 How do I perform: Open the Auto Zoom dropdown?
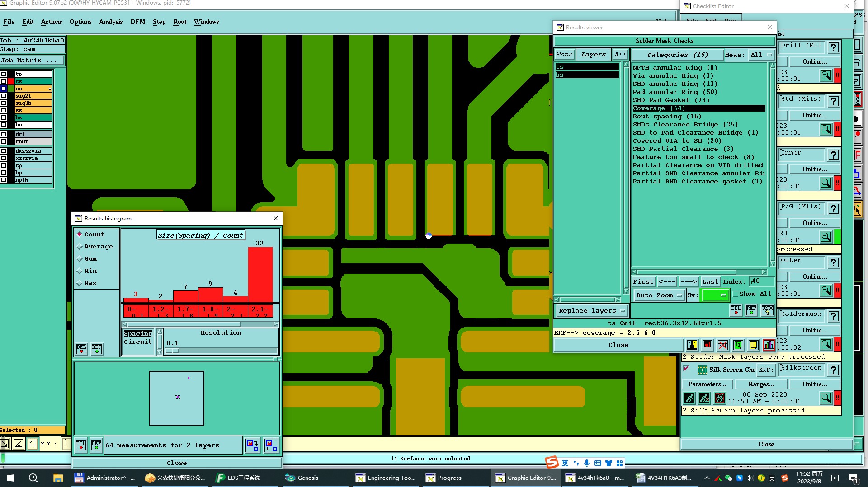click(x=659, y=295)
